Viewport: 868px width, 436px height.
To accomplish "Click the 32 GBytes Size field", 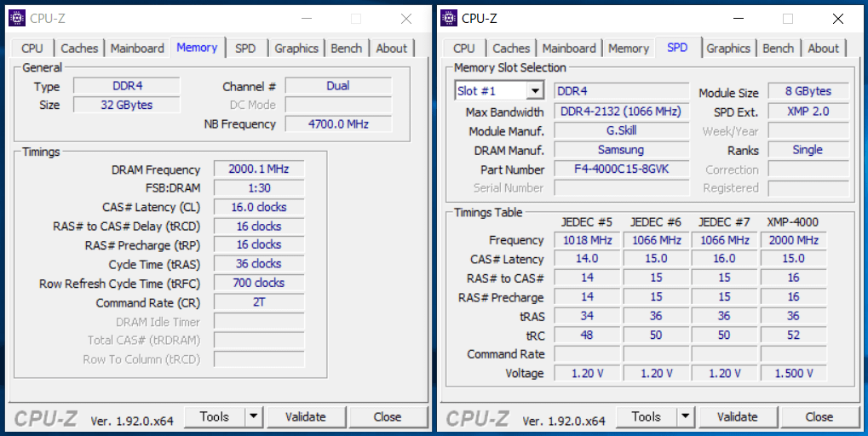I will click(x=127, y=105).
